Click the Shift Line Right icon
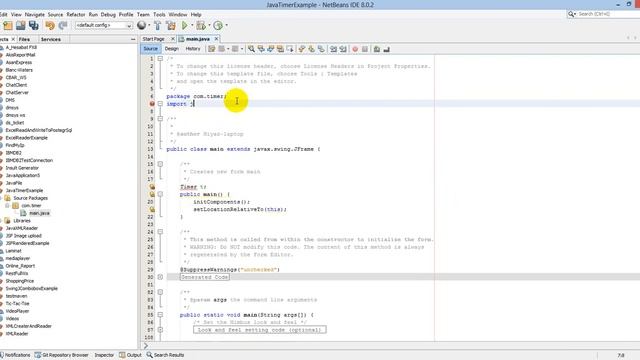The image size is (640, 360). (343, 49)
